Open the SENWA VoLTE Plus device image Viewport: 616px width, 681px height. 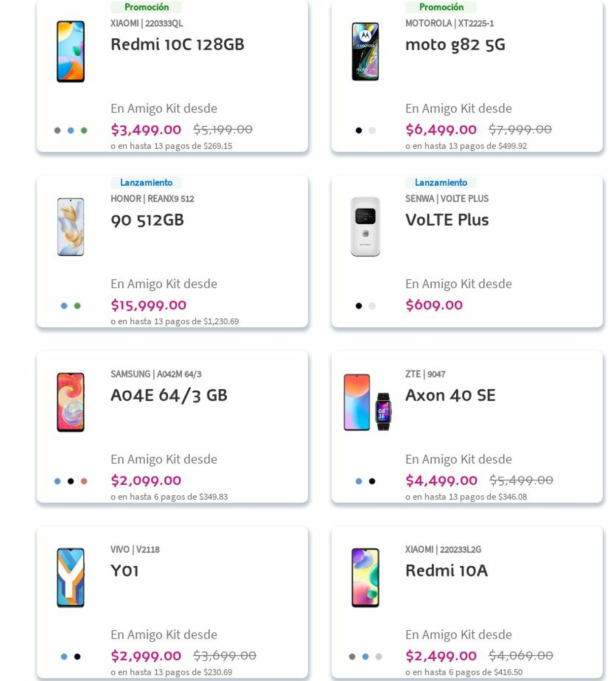coord(365,227)
